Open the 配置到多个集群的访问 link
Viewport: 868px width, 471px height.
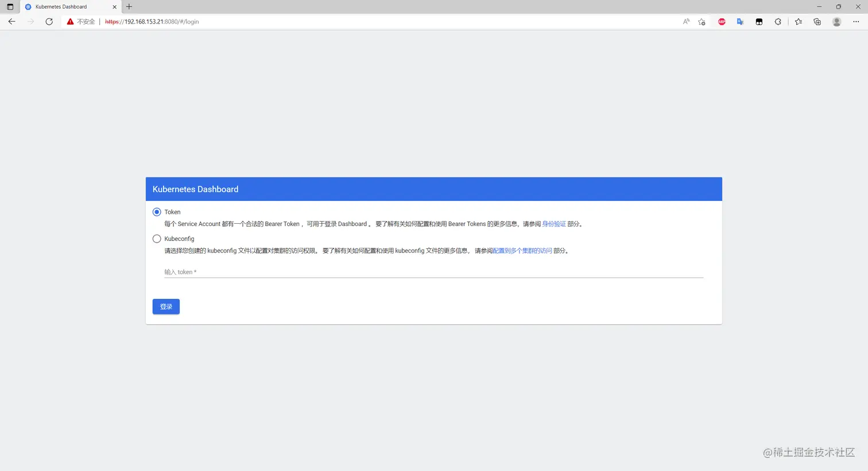pos(522,251)
